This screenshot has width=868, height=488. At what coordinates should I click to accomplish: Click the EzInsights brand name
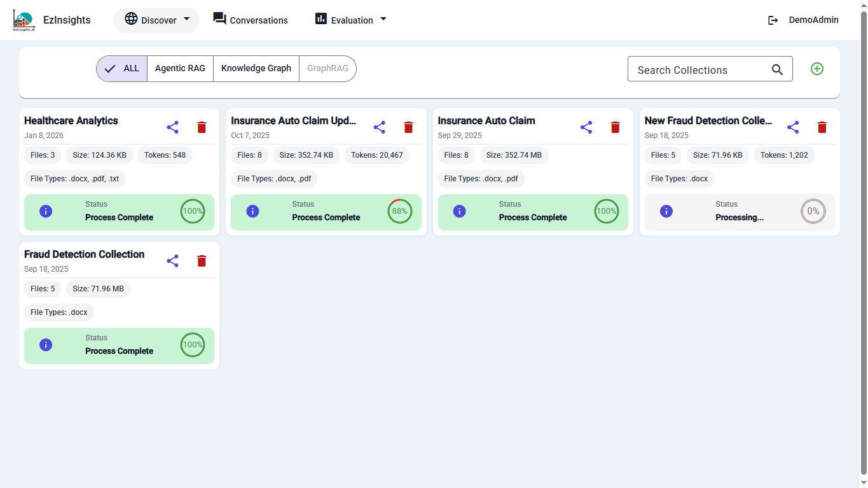(67, 20)
